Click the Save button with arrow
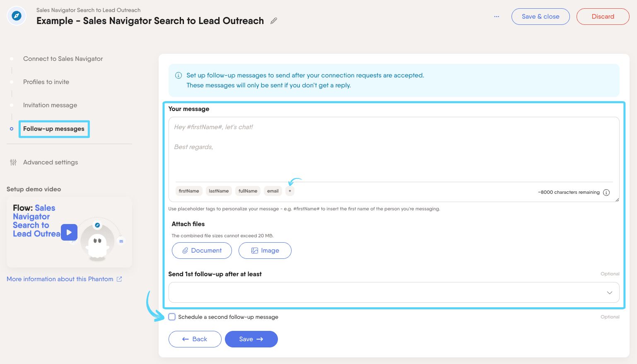Viewport: 637px width, 364px height. [x=251, y=339]
